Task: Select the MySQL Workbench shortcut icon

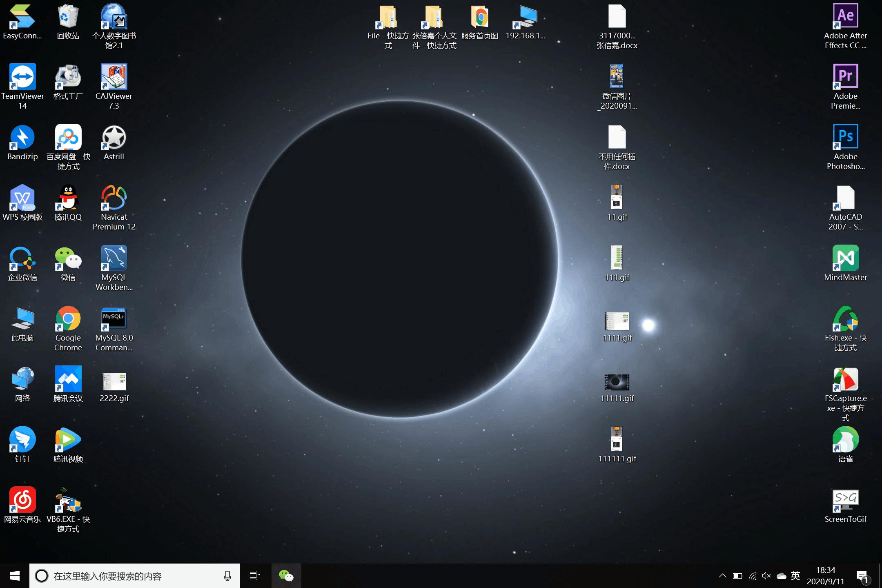Action: [114, 258]
